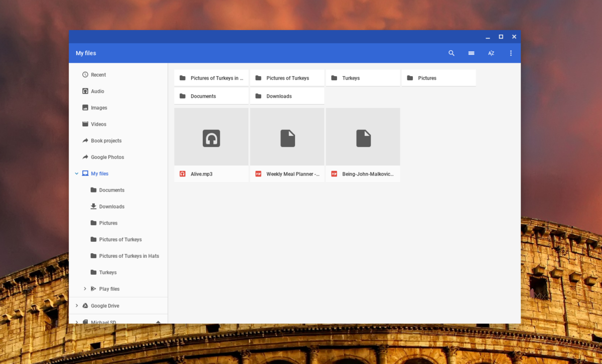Eject the Michael SD card
602x364 pixels.
[159, 322]
